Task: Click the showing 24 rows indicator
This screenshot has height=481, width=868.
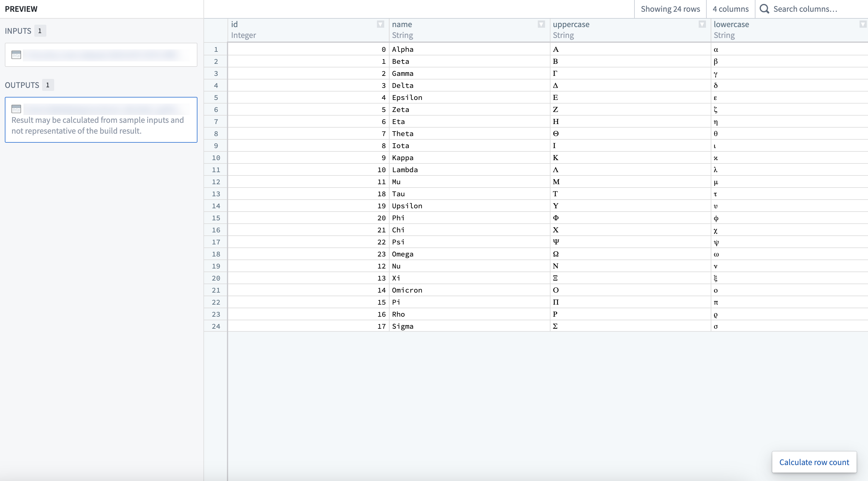Action: pos(670,9)
